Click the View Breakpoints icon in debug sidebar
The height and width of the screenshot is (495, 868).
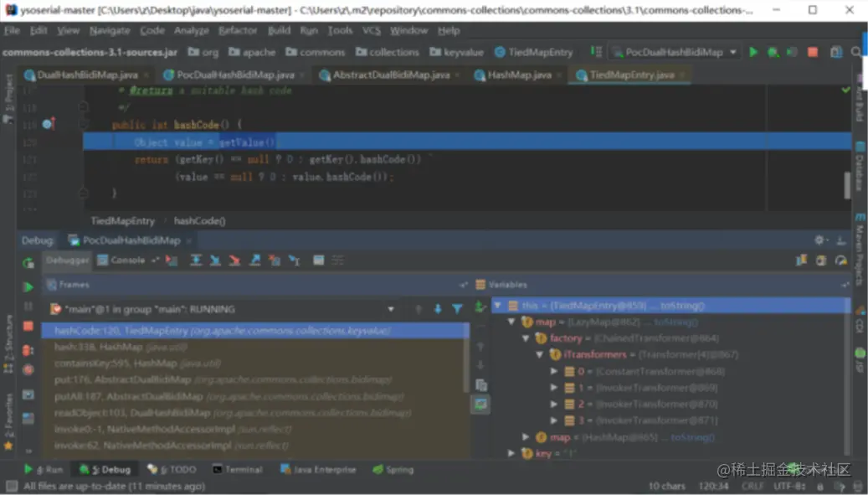[x=28, y=350]
